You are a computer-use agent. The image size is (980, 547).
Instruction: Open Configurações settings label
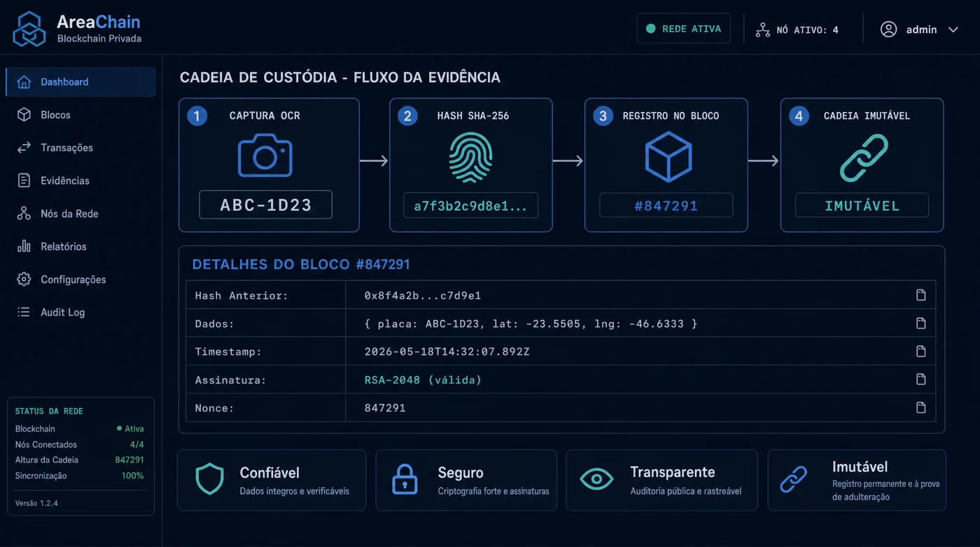(73, 279)
